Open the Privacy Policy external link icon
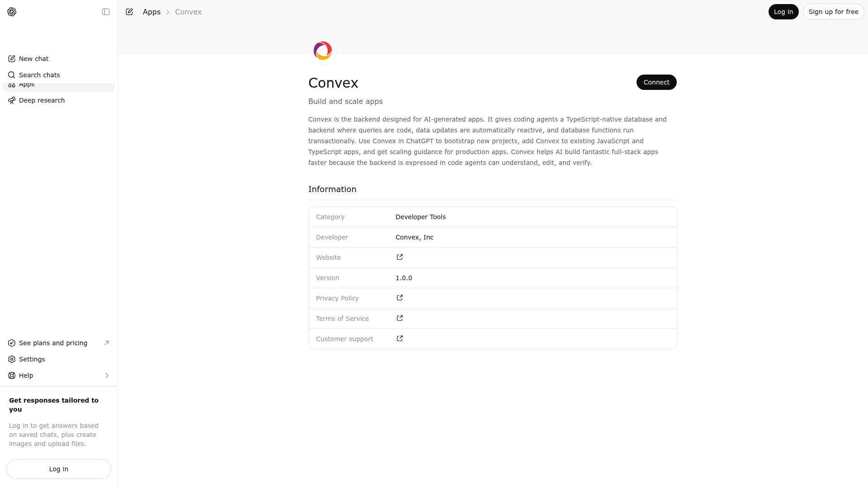Image resolution: width=868 pixels, height=488 pixels. (x=400, y=298)
